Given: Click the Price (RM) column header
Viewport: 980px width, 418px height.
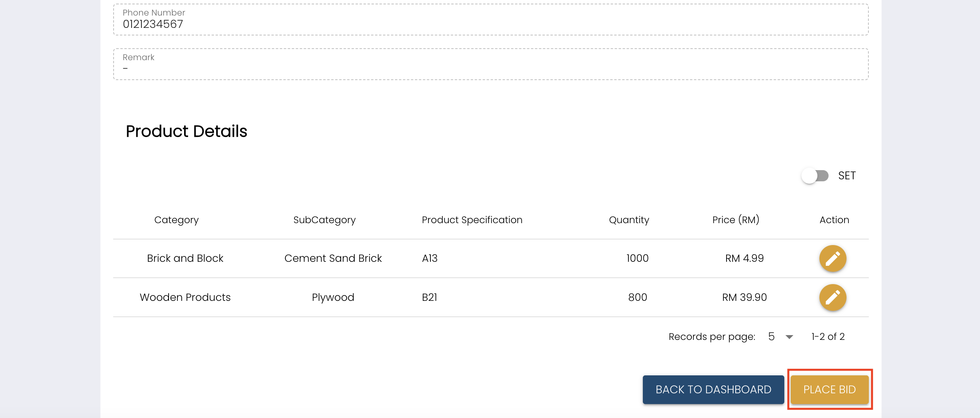Looking at the screenshot, I should (735, 220).
